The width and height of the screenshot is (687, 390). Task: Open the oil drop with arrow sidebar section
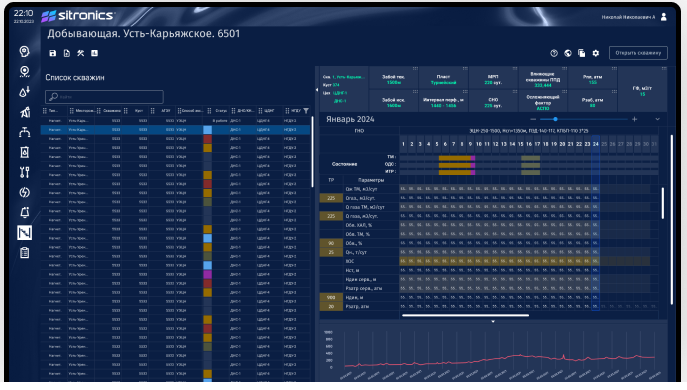[x=25, y=92]
